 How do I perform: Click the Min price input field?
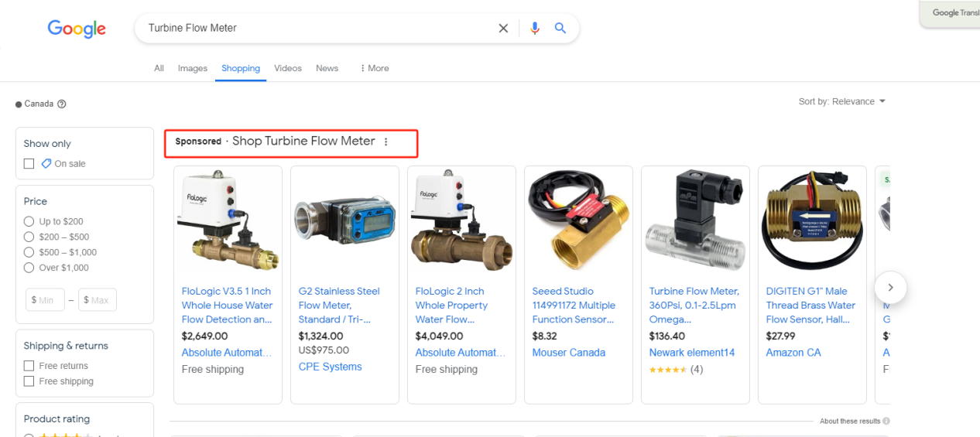pos(45,300)
